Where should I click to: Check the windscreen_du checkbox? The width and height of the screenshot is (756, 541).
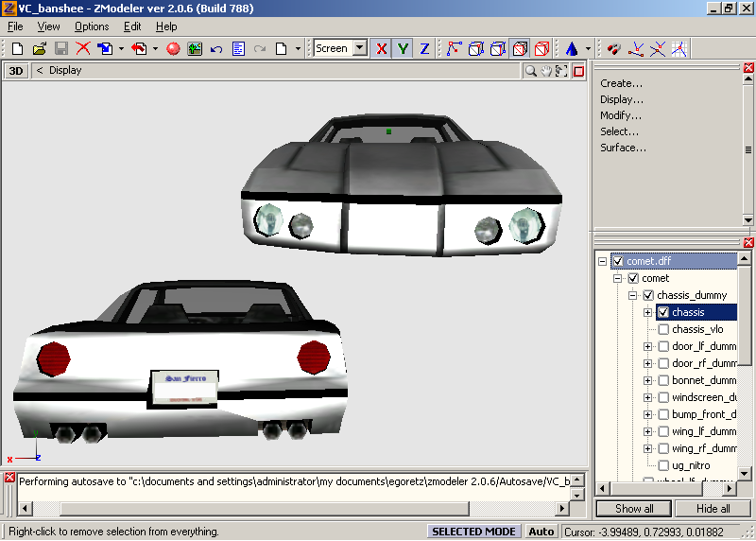click(663, 397)
